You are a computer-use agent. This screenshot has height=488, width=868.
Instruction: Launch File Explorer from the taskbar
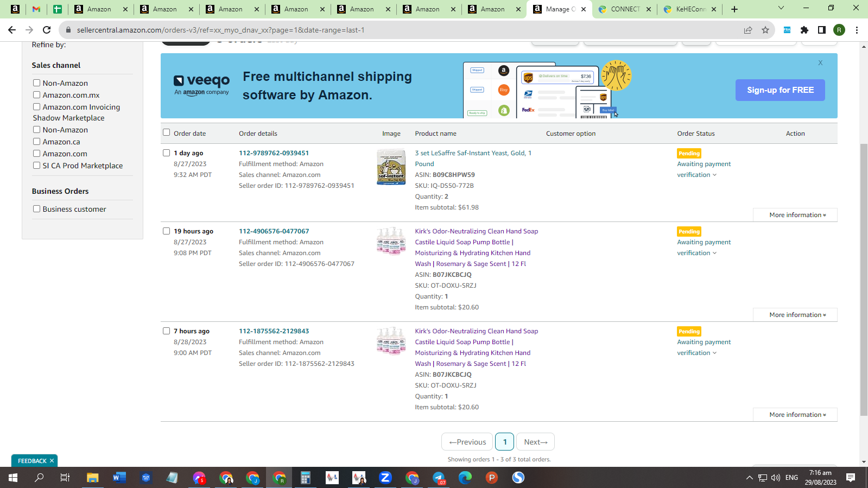click(x=92, y=478)
